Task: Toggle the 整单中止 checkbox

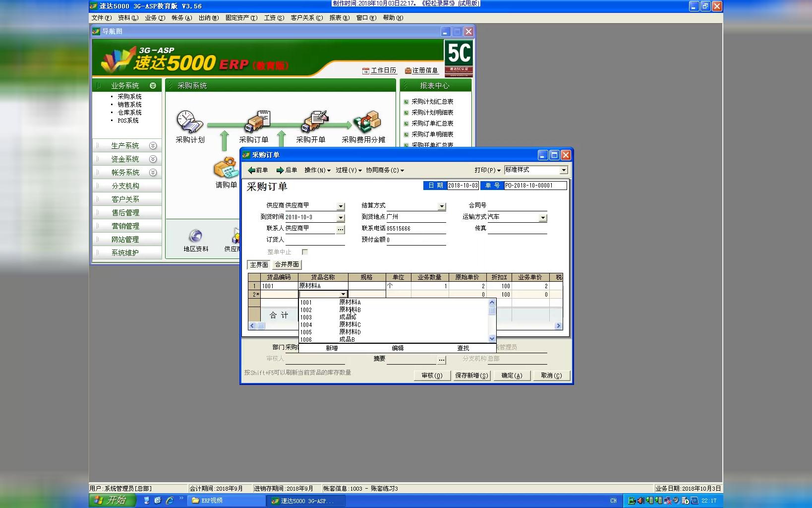Action: (305, 252)
